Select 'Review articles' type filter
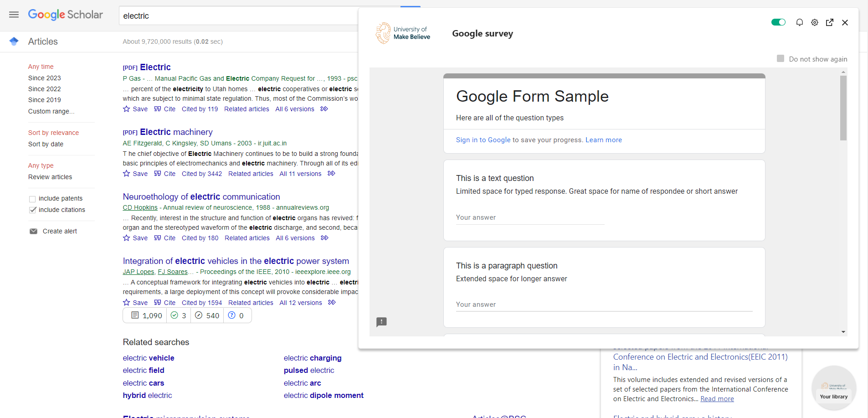The image size is (868, 418). point(50,177)
